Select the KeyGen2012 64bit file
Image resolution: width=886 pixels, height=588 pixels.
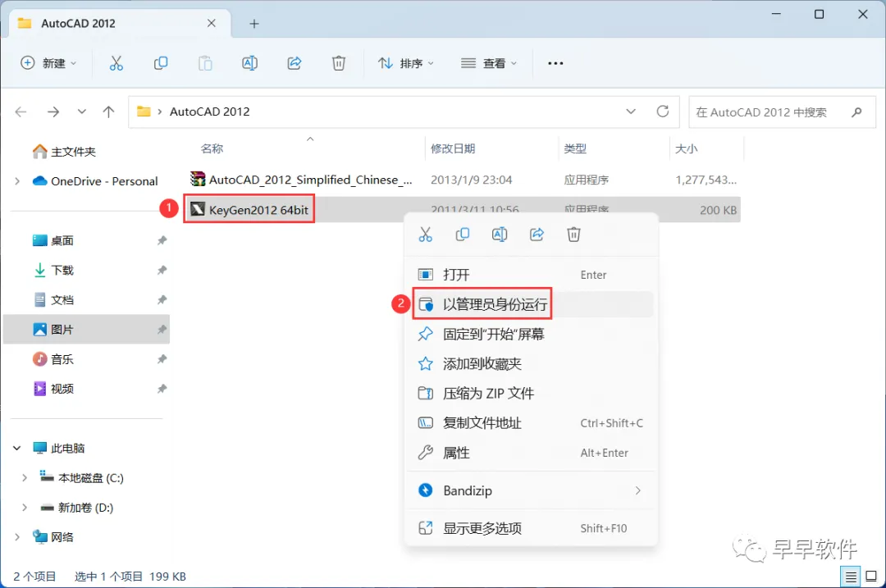tap(249, 210)
